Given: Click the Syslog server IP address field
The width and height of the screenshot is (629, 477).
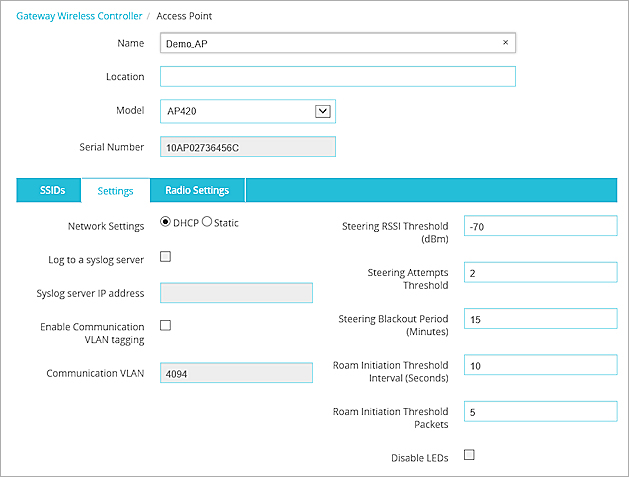Looking at the screenshot, I should [x=236, y=293].
